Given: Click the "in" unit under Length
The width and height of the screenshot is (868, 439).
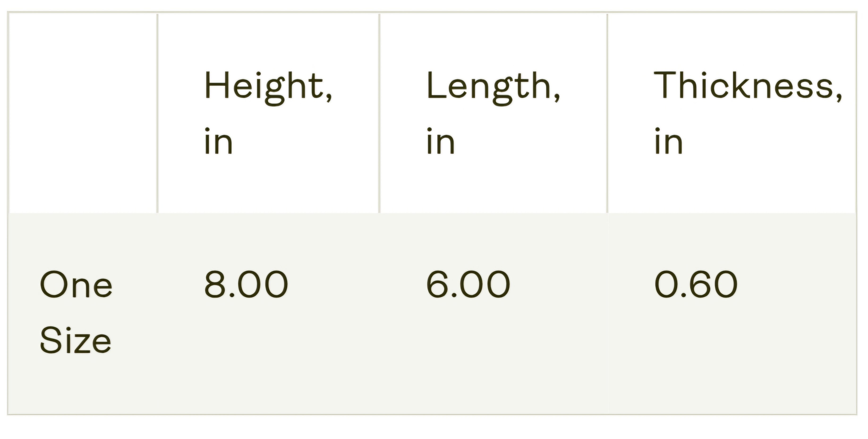Looking at the screenshot, I should [x=440, y=142].
